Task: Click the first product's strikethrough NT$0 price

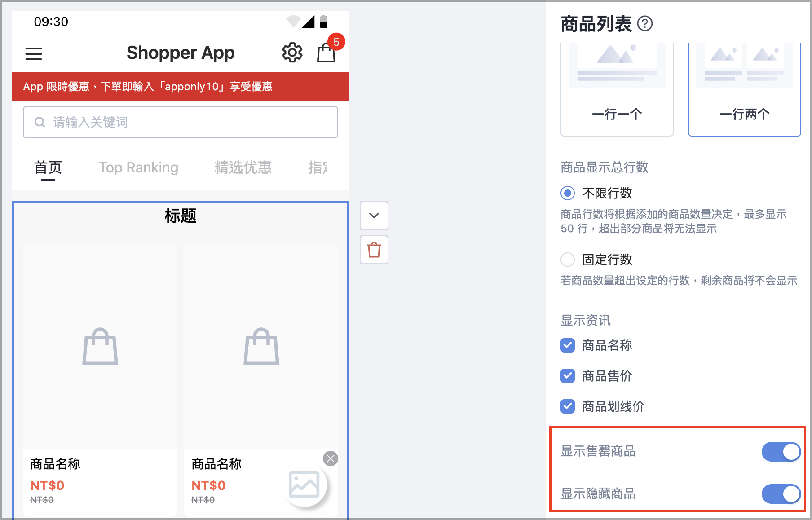Action: tap(42, 500)
